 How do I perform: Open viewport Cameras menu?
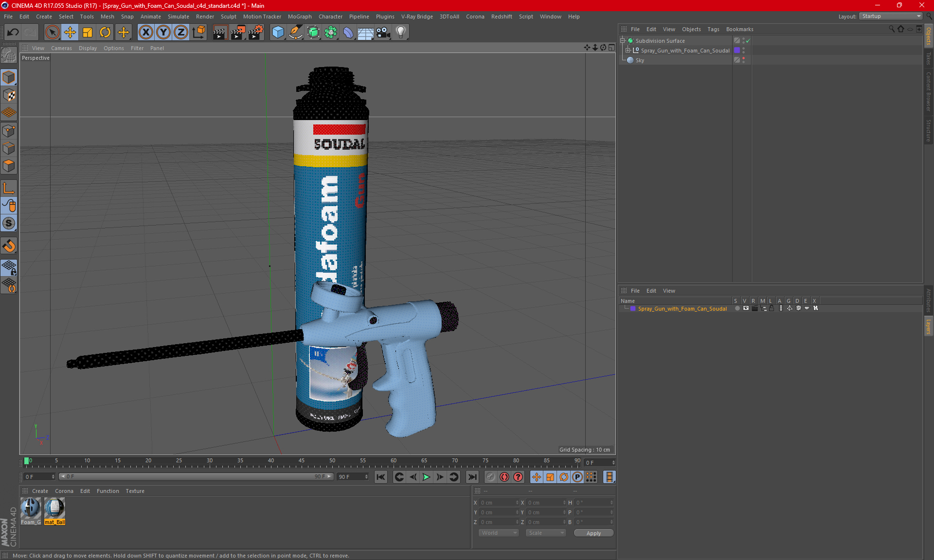pos(61,48)
